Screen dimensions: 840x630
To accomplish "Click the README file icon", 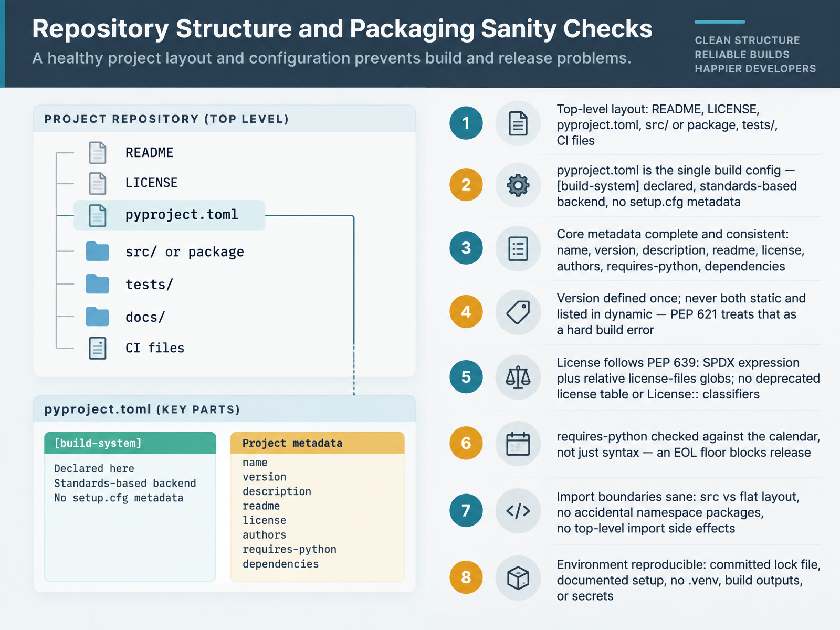I will coord(98,153).
